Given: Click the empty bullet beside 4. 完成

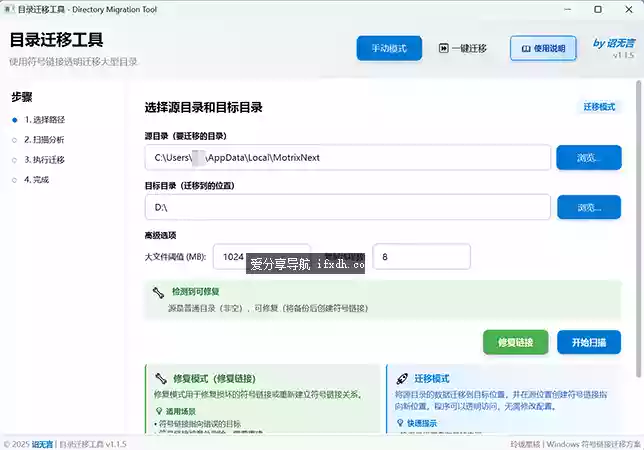Looking at the screenshot, I should 14,180.
